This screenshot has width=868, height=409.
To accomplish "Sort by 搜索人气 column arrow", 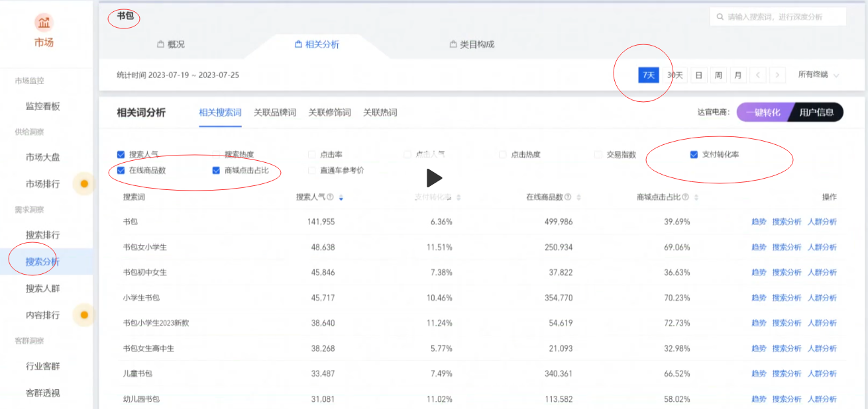I will [341, 197].
